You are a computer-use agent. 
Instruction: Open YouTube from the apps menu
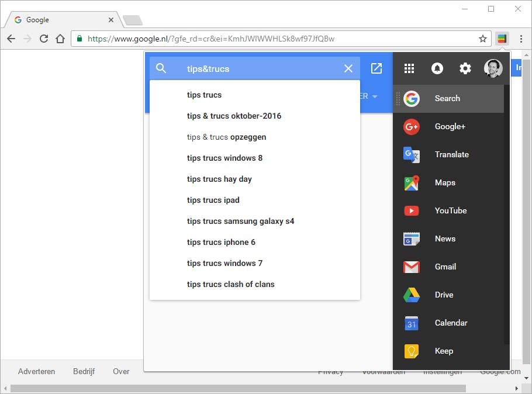click(450, 210)
